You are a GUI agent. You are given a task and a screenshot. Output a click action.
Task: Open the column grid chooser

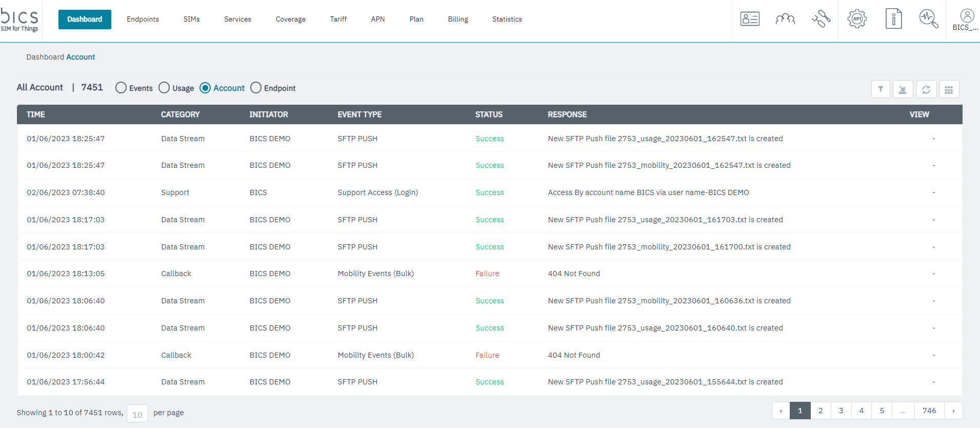click(x=949, y=89)
